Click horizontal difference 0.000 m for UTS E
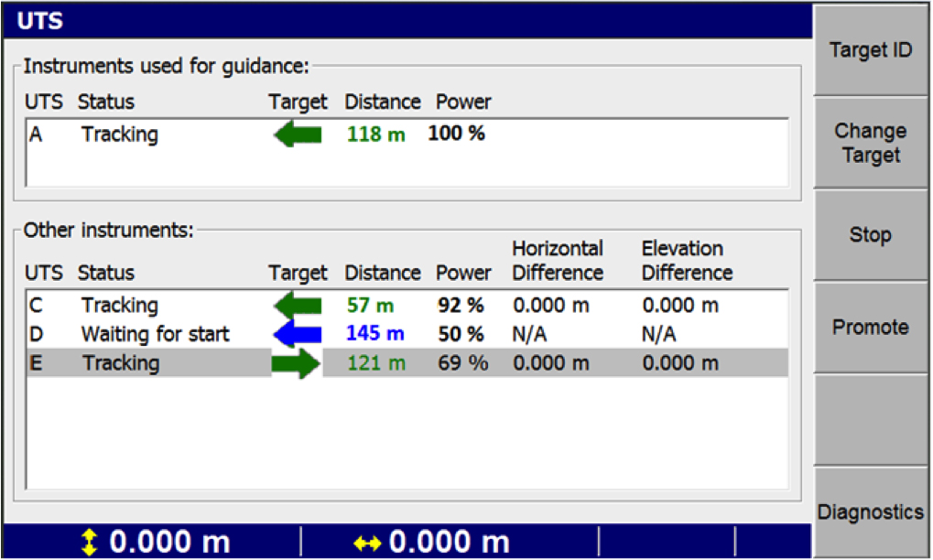The height and width of the screenshot is (560, 933). click(x=551, y=362)
